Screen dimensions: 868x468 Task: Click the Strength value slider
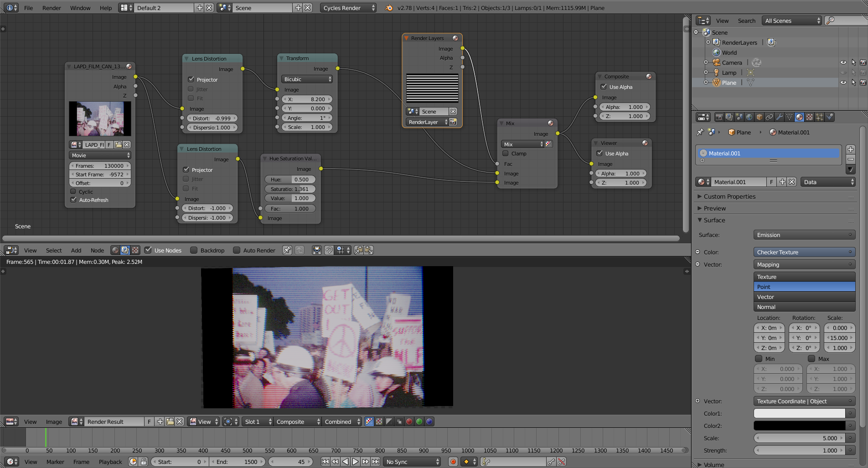click(x=799, y=450)
